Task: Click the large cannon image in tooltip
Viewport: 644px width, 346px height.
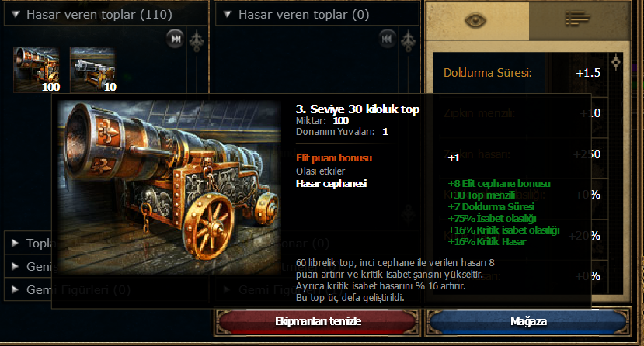Action: (169, 187)
